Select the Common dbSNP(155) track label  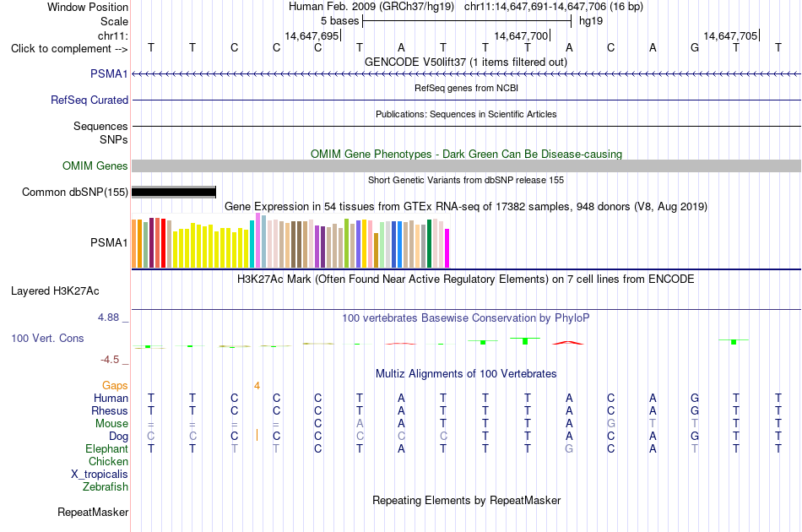click(74, 192)
